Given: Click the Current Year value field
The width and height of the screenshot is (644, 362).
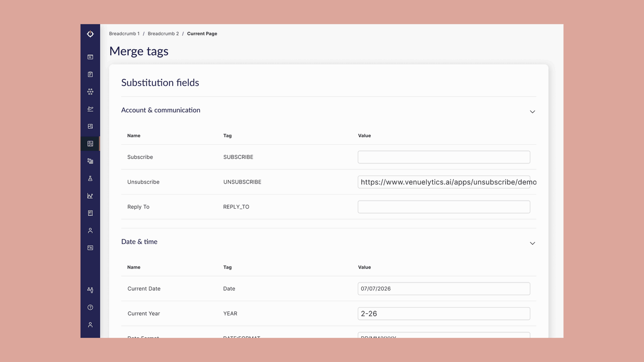Looking at the screenshot, I should click(444, 313).
